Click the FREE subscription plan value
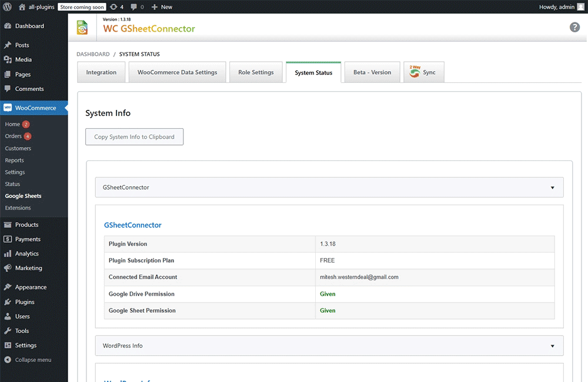 coord(327,260)
